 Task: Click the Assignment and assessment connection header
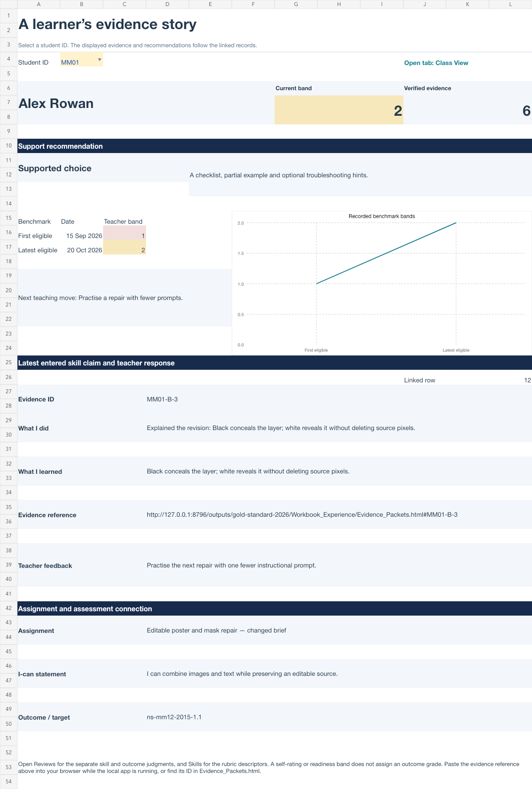tap(275, 609)
